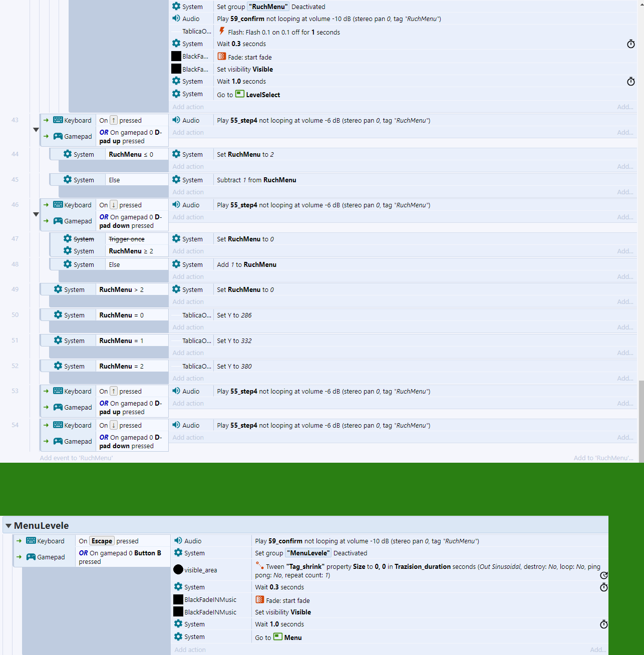Select the RuchMenu ≥ 2 condition
The image size is (644, 655).
click(137, 251)
